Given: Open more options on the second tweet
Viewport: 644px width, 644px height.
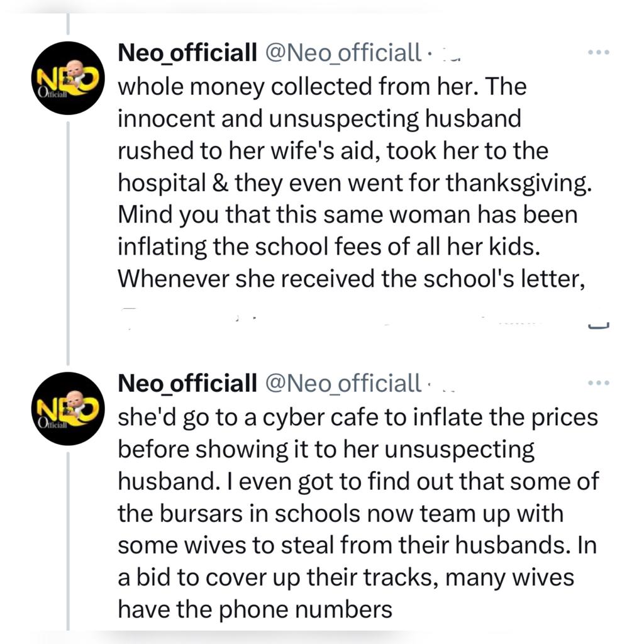Looking at the screenshot, I should [x=598, y=382].
